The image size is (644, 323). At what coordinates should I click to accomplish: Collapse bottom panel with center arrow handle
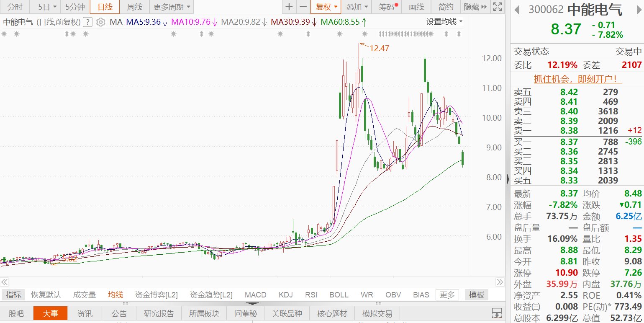click(x=254, y=303)
